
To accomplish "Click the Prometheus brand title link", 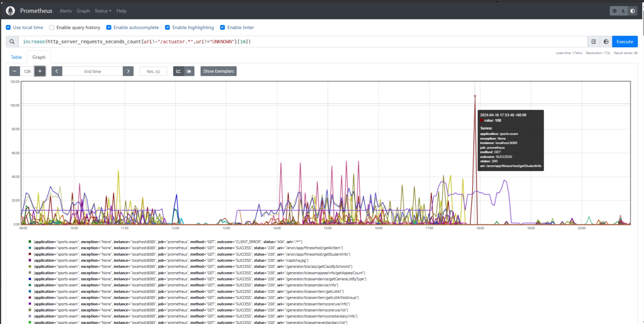I will coord(36,11).
